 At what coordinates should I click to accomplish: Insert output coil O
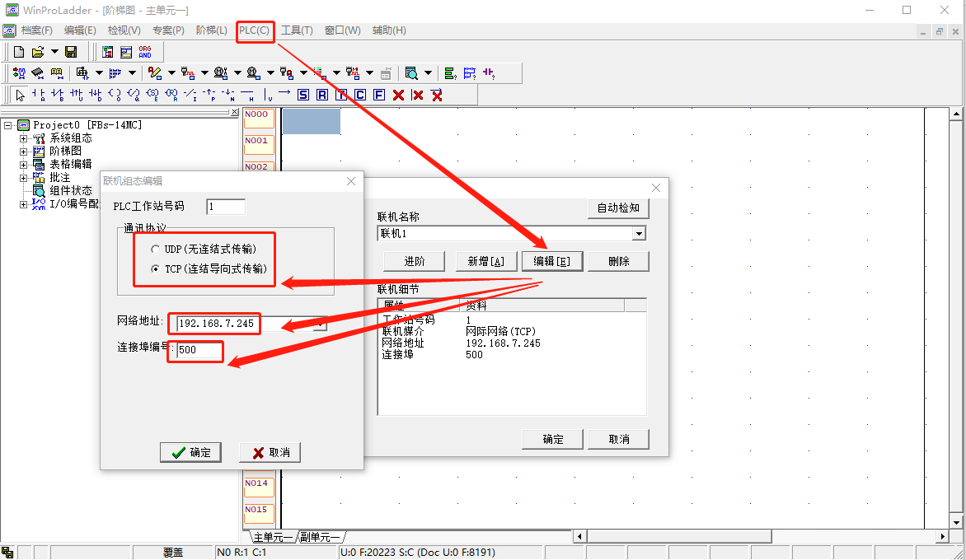(115, 95)
